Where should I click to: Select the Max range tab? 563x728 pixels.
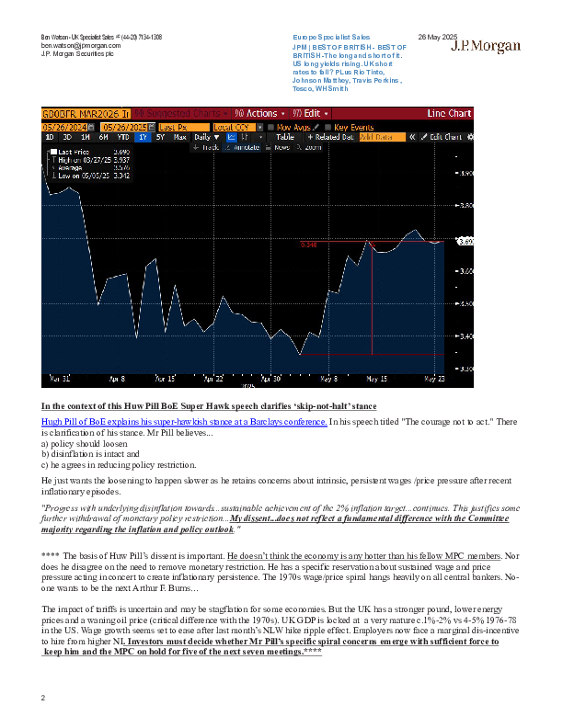179,137
